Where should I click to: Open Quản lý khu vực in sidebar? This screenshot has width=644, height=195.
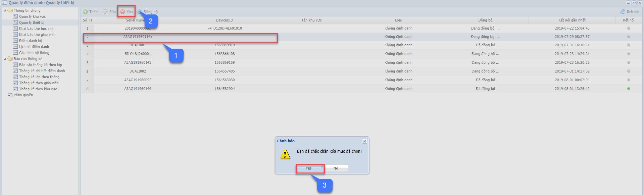coord(32,16)
